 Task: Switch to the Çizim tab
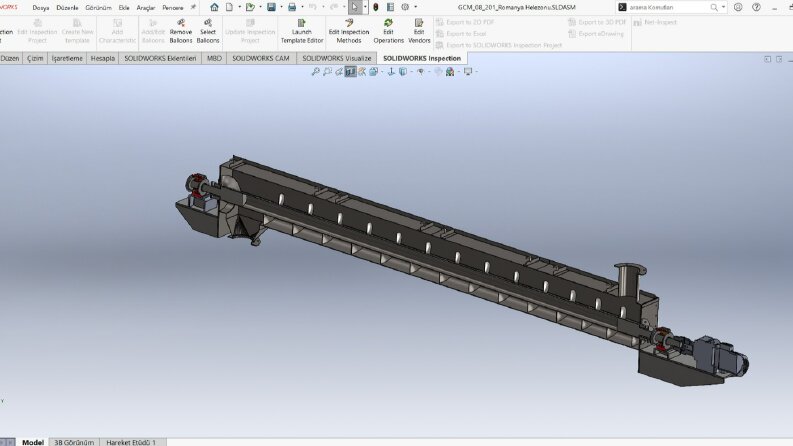click(35, 58)
